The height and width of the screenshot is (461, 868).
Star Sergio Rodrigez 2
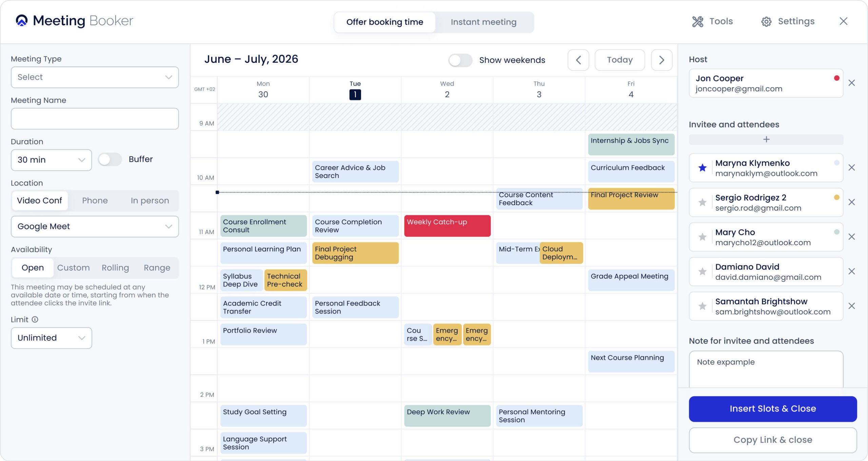tap(703, 202)
